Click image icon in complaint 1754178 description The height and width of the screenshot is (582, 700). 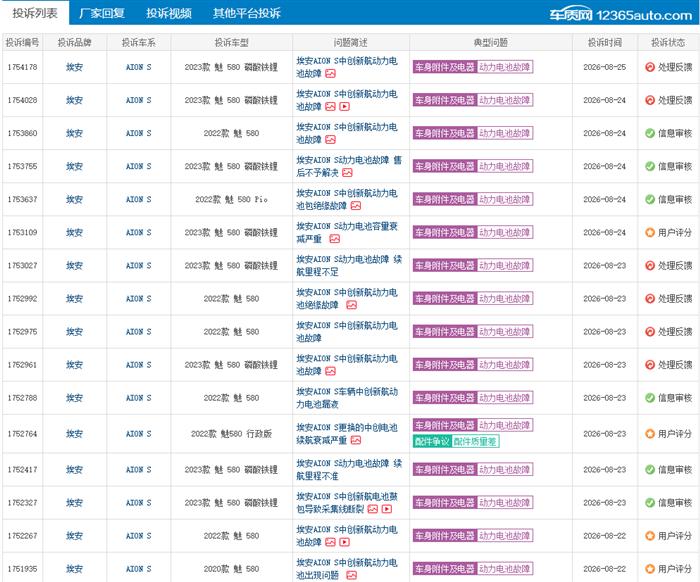330,74
